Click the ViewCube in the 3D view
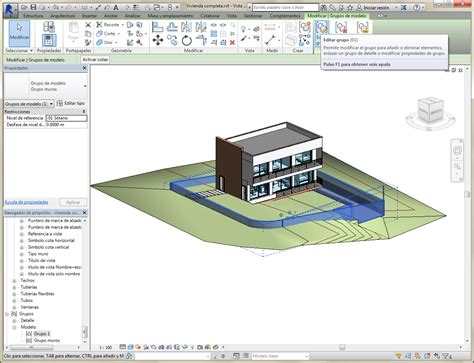The width and height of the screenshot is (474, 363). point(430,110)
